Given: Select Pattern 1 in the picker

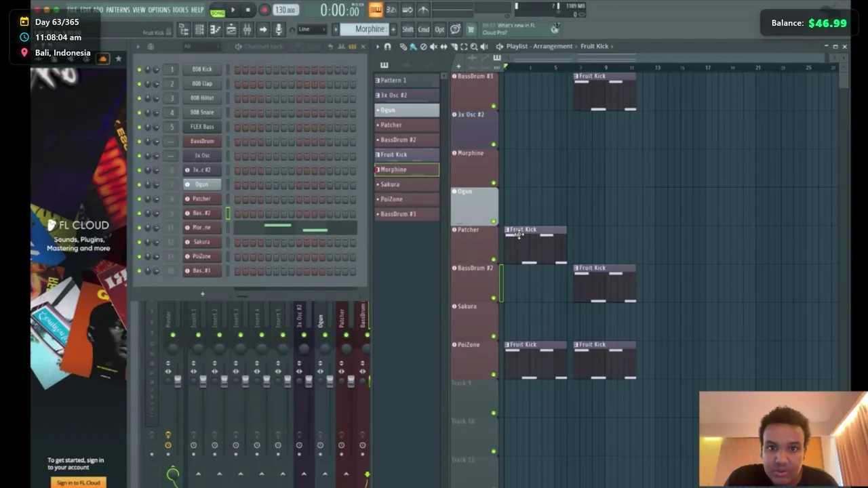Looking at the screenshot, I should (x=407, y=80).
